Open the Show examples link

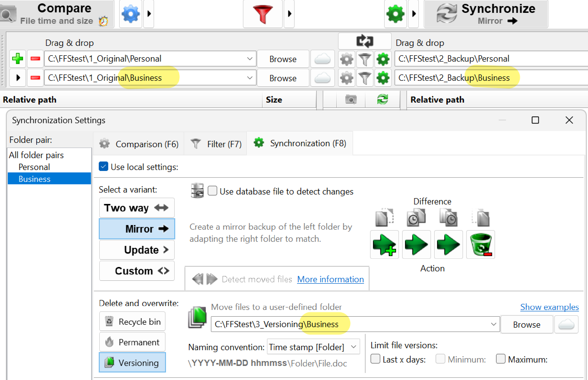pos(549,307)
